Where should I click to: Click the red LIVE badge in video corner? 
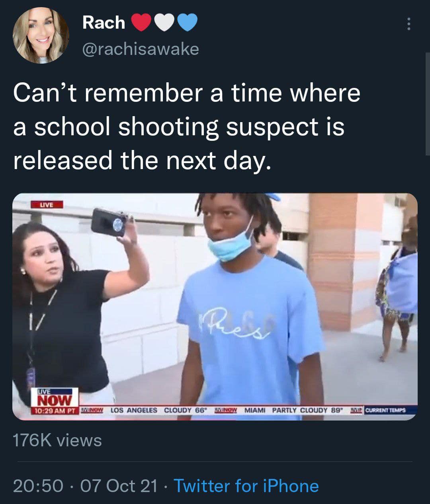coord(47,204)
